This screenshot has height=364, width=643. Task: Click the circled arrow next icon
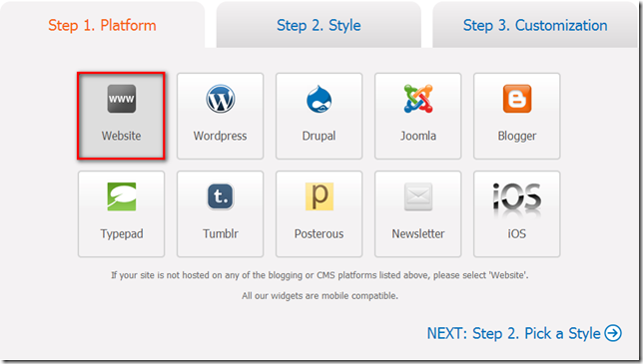[613, 333]
